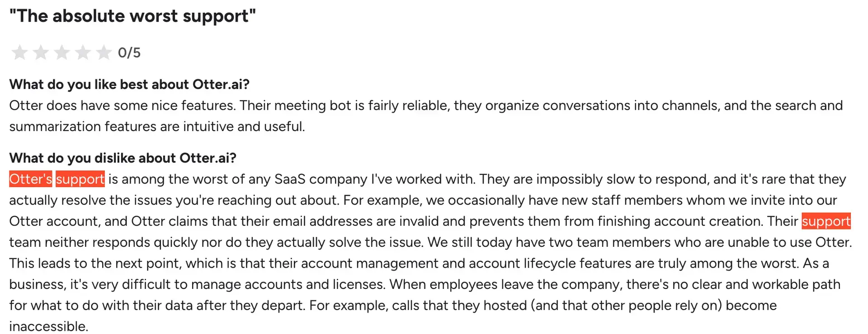The image size is (868, 334).
Task: Click the fourth rating star
Action: click(83, 52)
